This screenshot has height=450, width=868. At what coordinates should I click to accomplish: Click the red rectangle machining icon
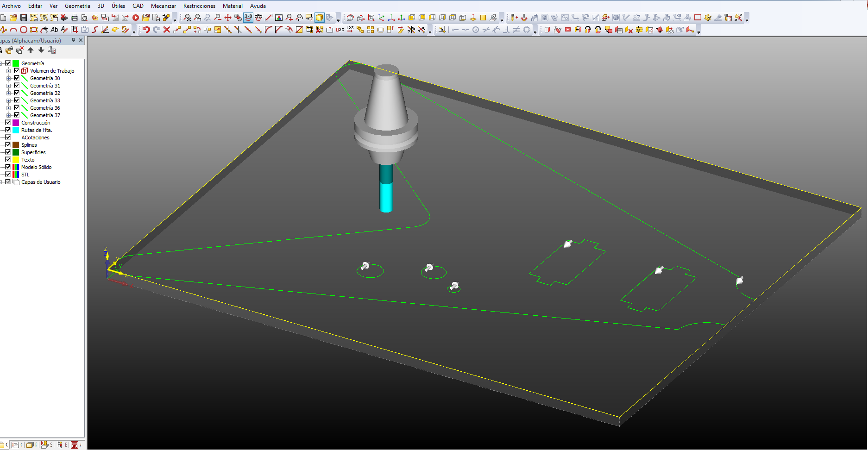click(698, 18)
